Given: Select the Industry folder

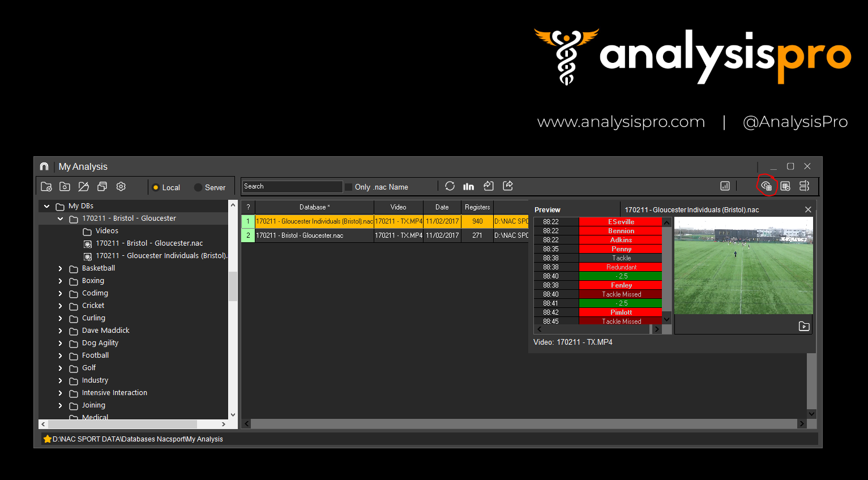Looking at the screenshot, I should (95, 380).
